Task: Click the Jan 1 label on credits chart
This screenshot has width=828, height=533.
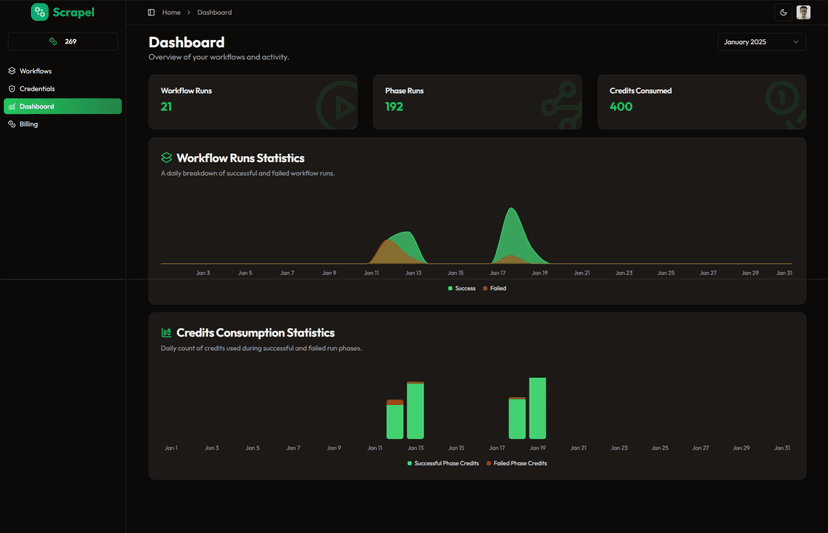Action: click(171, 448)
